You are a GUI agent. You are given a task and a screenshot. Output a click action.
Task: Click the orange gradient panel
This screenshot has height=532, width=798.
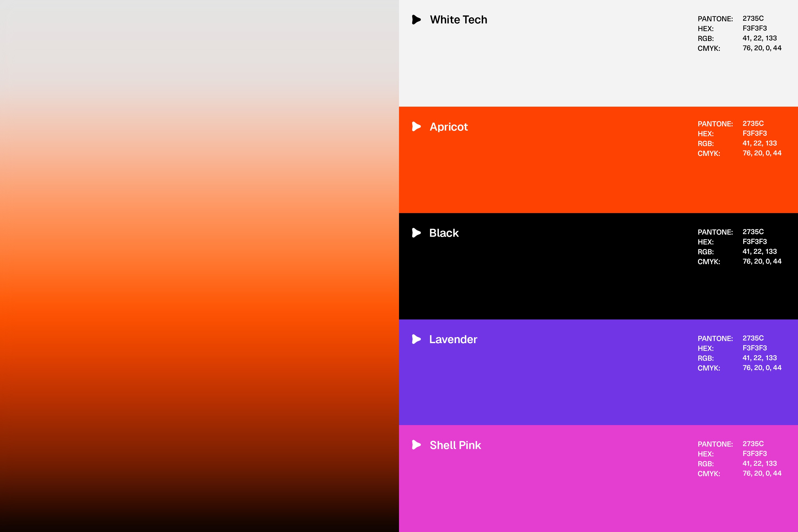[199, 266]
